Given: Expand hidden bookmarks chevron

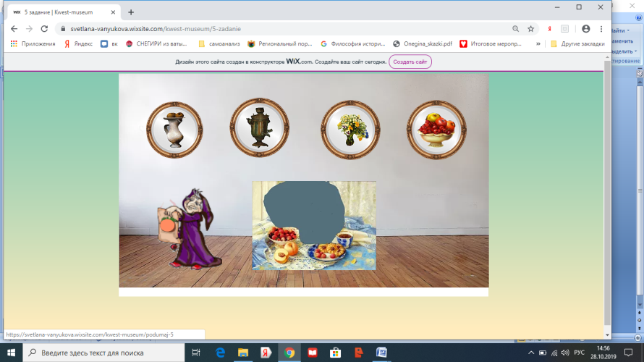Looking at the screenshot, I should (x=538, y=43).
